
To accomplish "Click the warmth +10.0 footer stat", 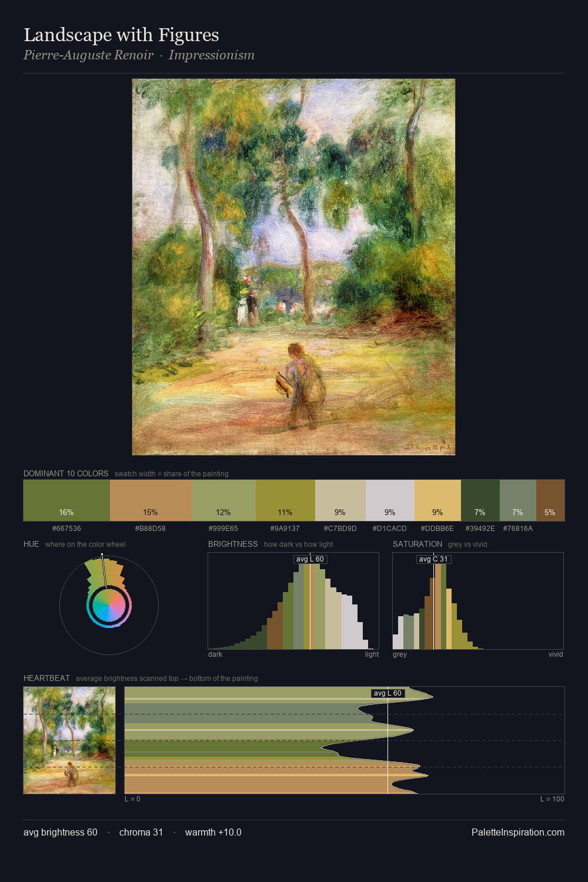I will (213, 832).
